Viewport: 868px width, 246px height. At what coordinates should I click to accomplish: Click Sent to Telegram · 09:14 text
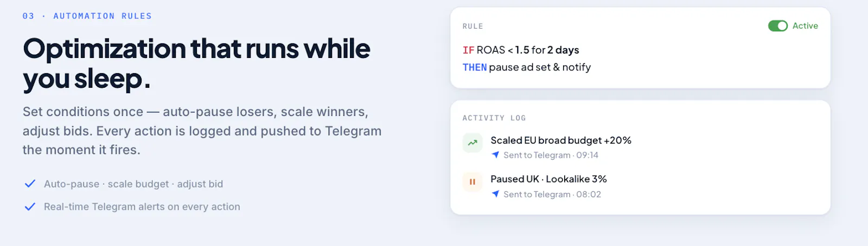pyautogui.click(x=551, y=155)
